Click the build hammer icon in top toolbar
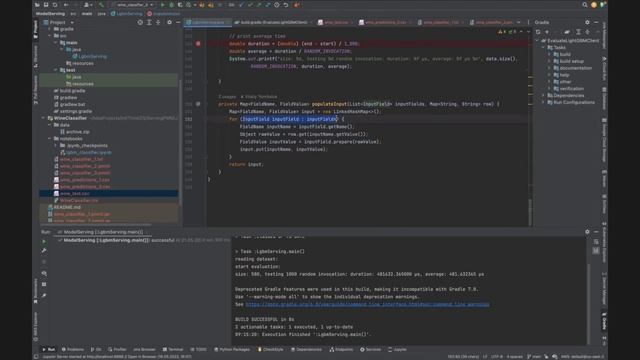The width and height of the screenshot is (640, 360). 101,5
